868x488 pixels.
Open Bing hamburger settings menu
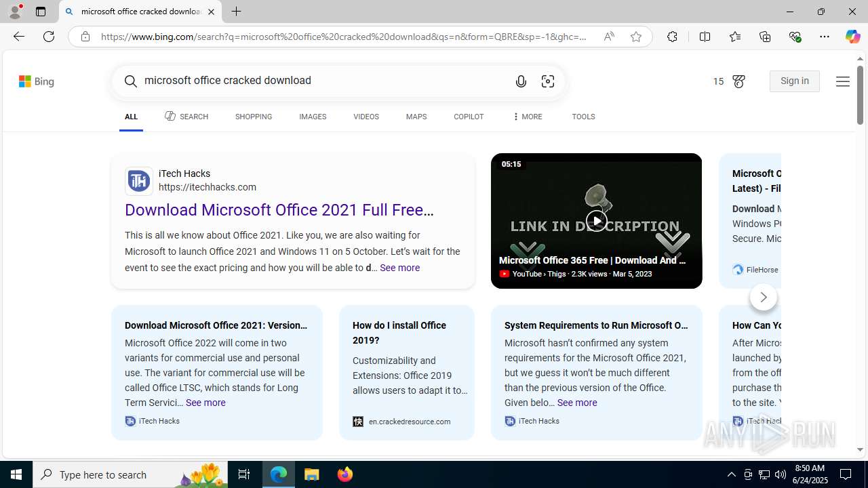click(842, 81)
